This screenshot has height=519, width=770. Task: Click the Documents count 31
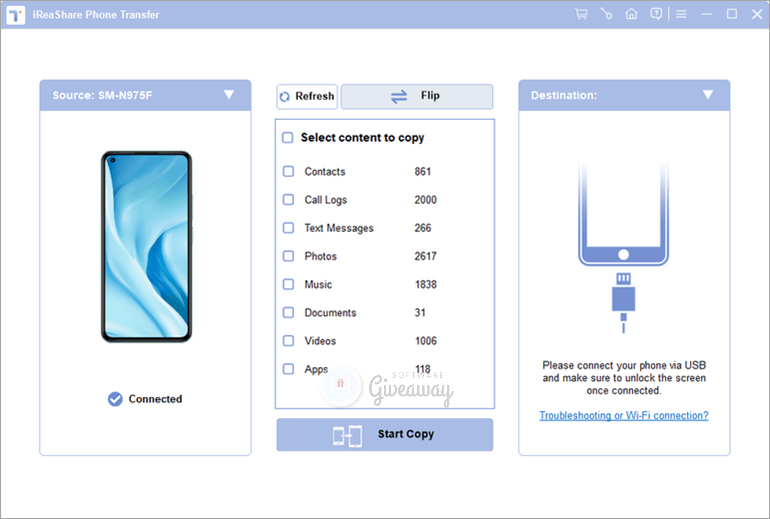pyautogui.click(x=420, y=313)
